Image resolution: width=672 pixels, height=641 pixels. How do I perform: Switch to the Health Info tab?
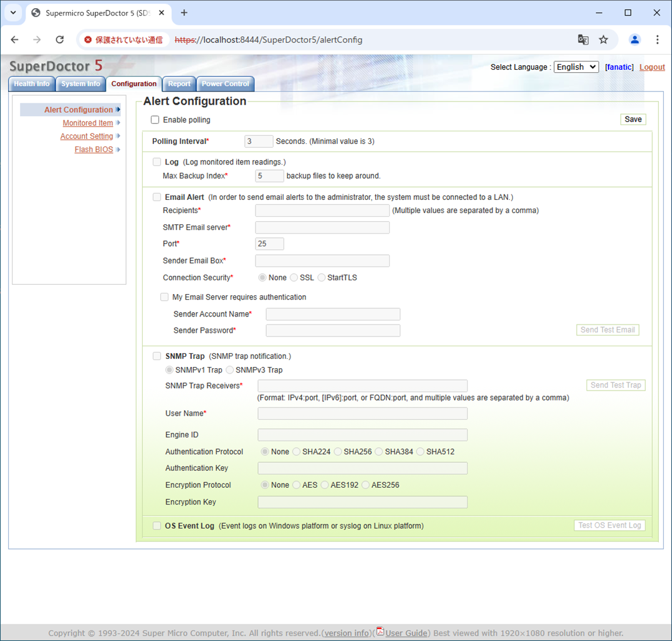32,84
